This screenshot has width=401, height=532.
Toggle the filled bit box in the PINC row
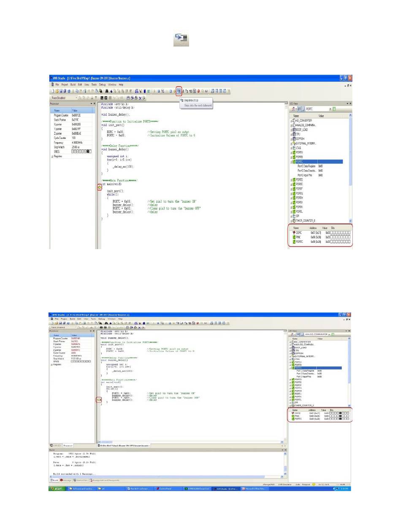[340, 416]
